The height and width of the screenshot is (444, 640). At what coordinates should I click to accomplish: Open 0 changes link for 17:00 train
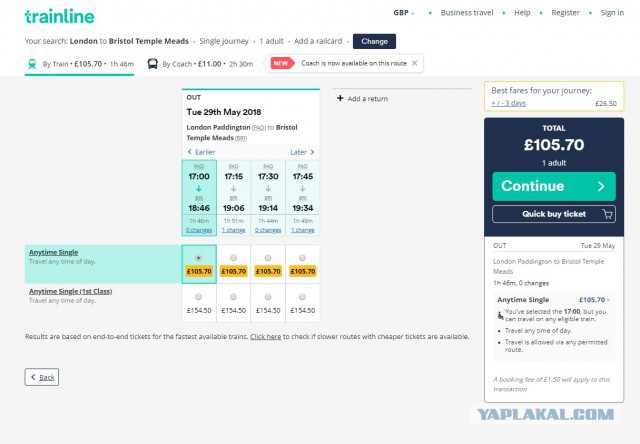[x=199, y=230]
